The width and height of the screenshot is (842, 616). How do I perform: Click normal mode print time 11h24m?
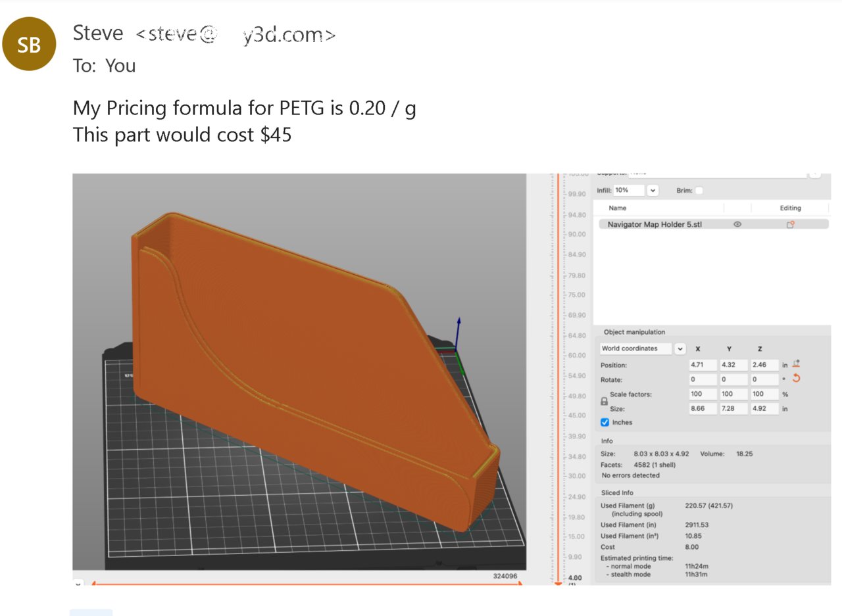[697, 566]
